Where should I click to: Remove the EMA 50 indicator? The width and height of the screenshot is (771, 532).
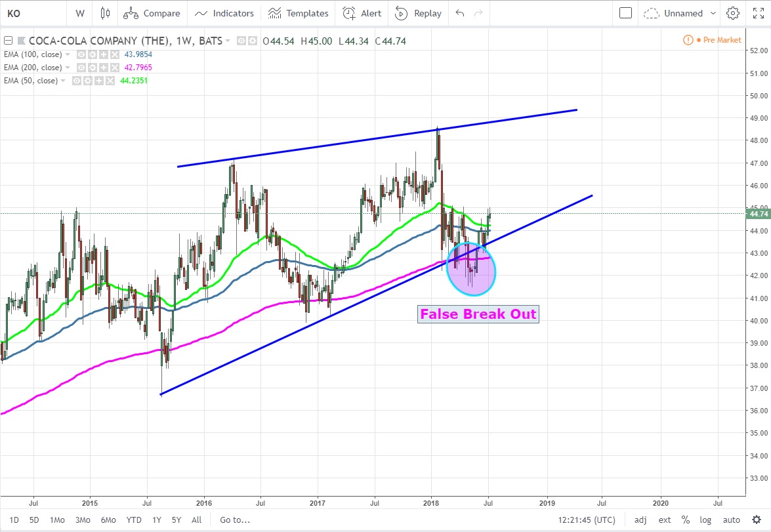click(110, 81)
